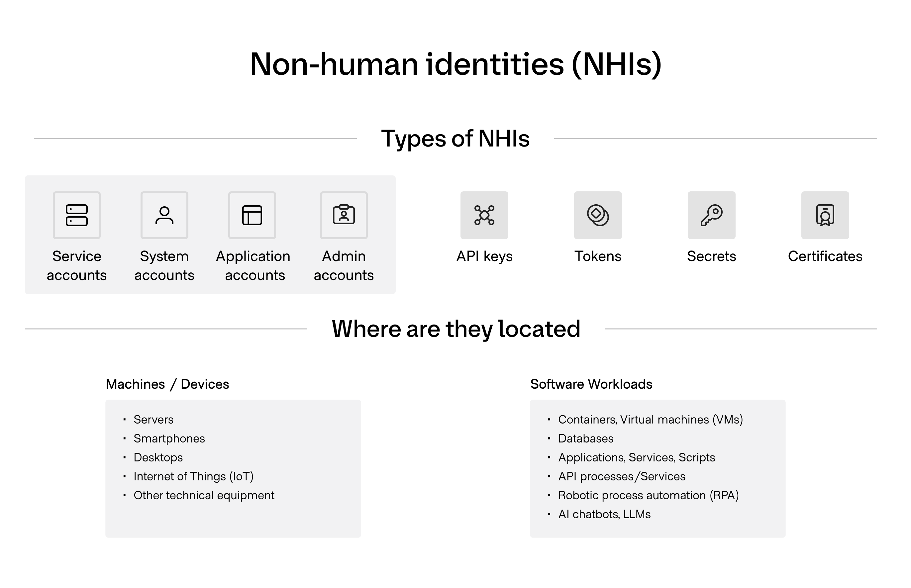Select the API keys network icon

pos(484,215)
